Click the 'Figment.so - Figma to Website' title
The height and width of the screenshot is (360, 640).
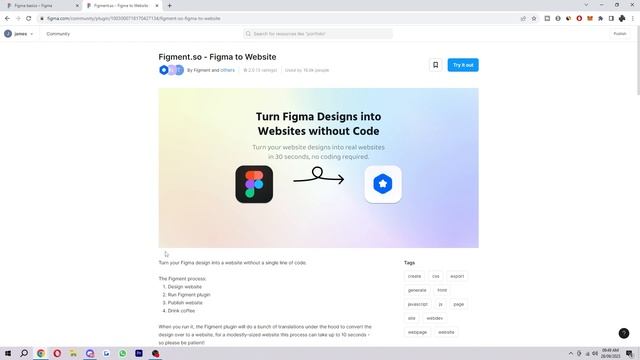217,57
